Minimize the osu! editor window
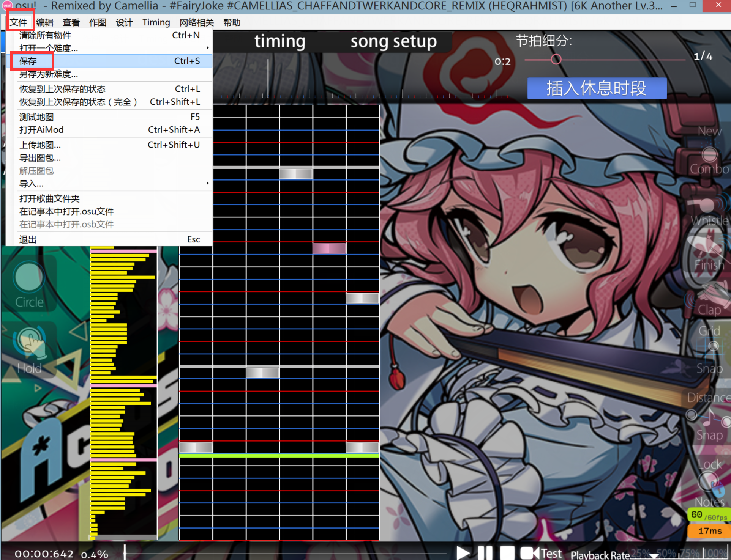The width and height of the screenshot is (731, 560). point(674,6)
